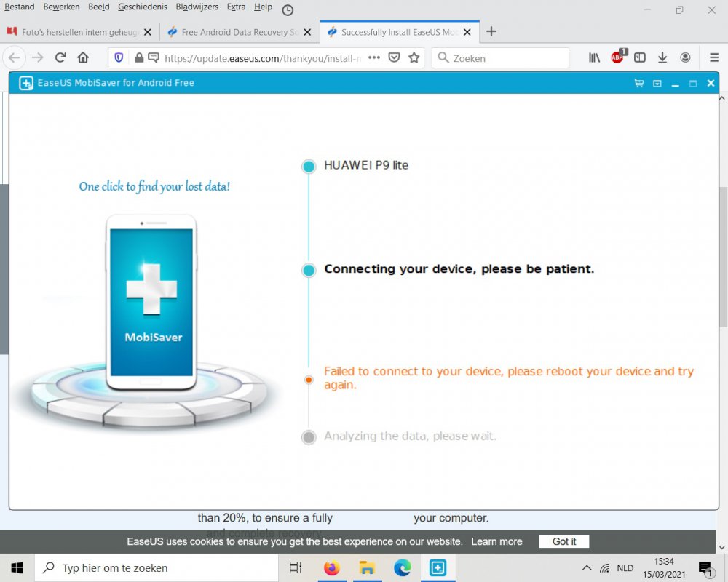This screenshot has height=582, width=728.
Task: Click the Windows taskbar search box
Action: 157,567
